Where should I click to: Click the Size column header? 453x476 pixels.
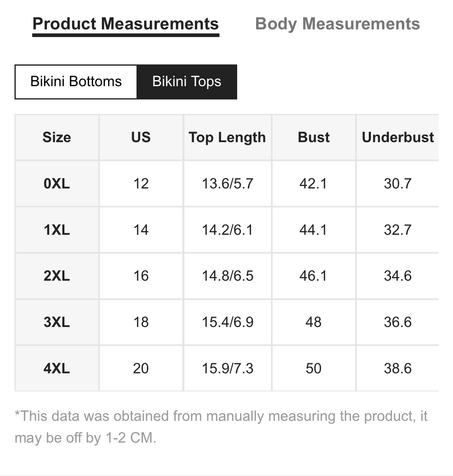pos(57,137)
